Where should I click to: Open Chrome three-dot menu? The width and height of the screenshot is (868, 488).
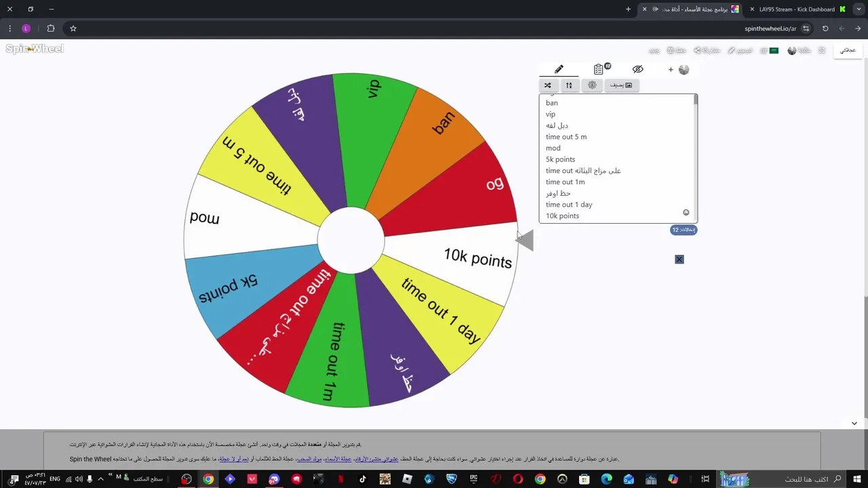point(9,28)
